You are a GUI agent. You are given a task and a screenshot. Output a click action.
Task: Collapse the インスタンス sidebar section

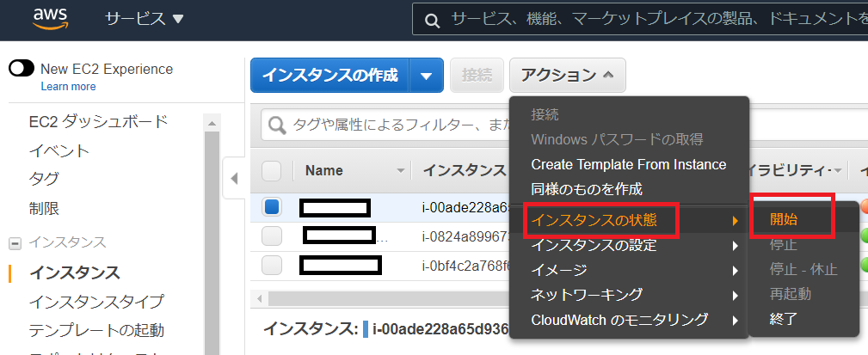(x=15, y=242)
